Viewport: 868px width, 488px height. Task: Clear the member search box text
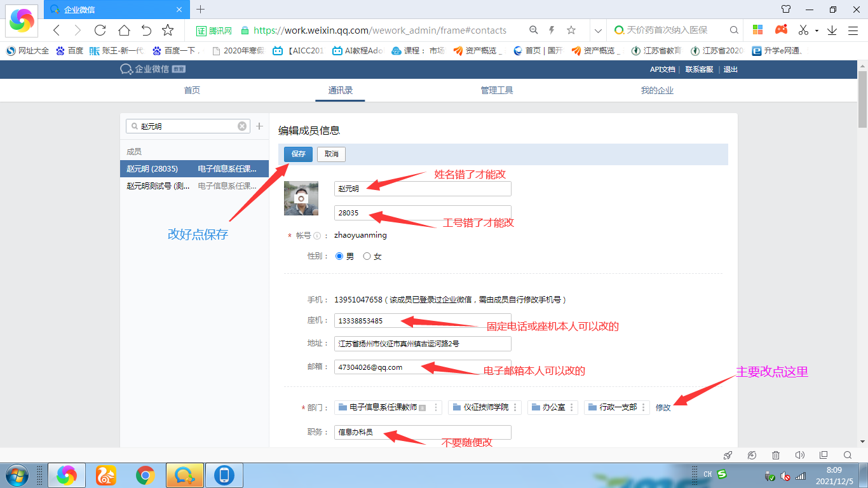pyautogui.click(x=242, y=126)
